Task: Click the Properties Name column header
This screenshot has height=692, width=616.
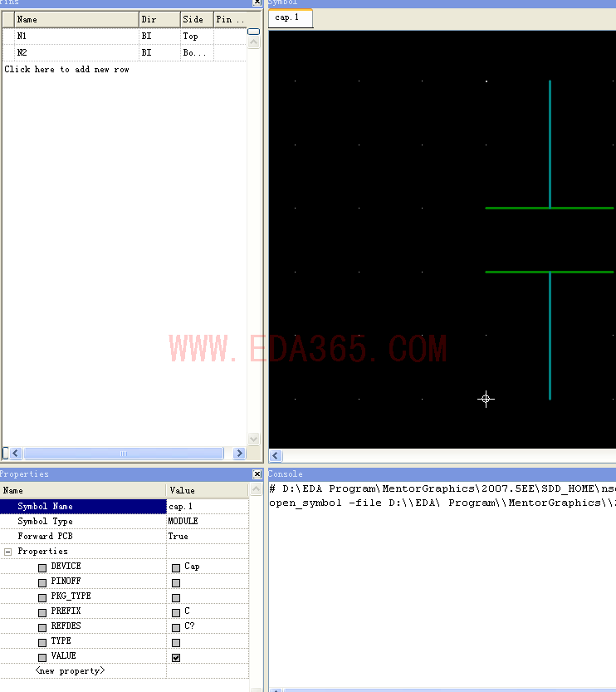Action: click(83, 490)
